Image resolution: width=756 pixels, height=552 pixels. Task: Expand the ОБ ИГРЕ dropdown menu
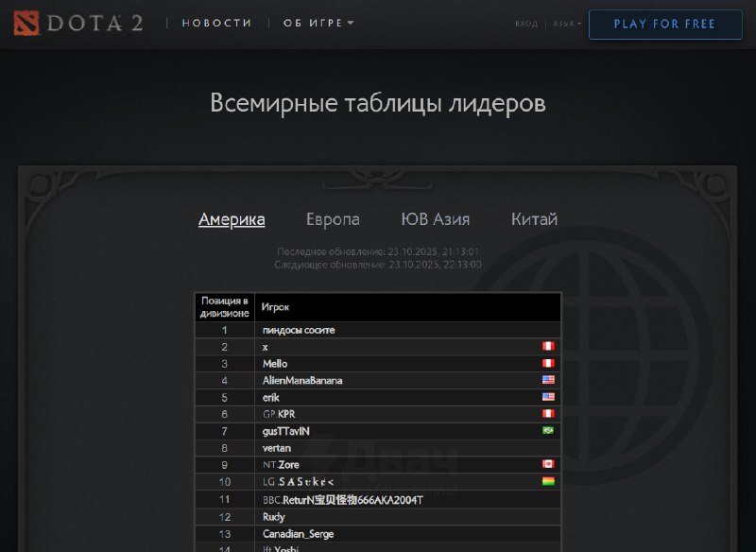(318, 23)
